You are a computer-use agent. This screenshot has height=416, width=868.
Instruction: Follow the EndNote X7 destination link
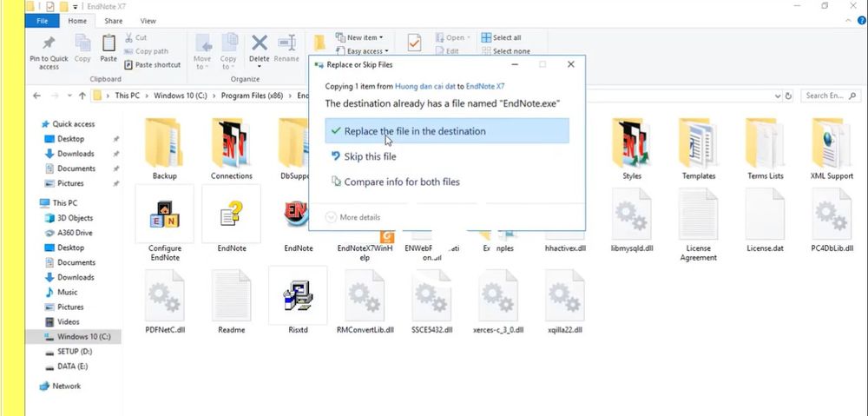tap(485, 86)
